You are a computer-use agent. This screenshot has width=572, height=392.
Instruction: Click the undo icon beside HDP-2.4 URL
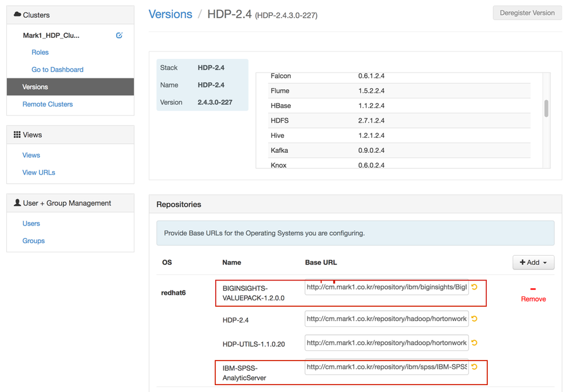474,319
